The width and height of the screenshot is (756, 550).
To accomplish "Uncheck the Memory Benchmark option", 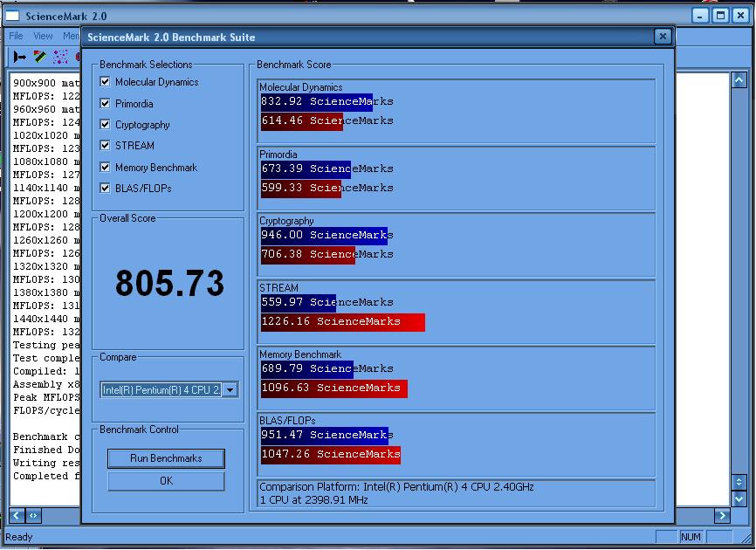I will tap(105, 167).
